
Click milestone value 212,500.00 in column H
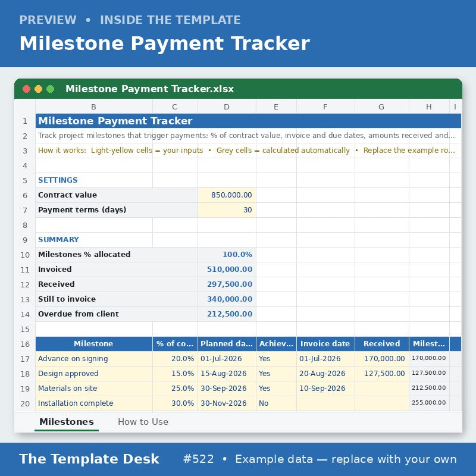tap(429, 389)
